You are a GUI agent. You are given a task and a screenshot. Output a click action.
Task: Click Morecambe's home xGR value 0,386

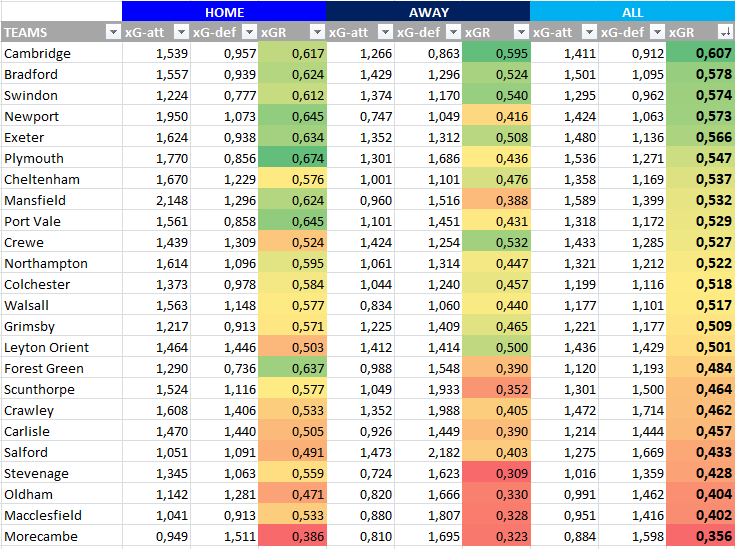tap(292, 536)
